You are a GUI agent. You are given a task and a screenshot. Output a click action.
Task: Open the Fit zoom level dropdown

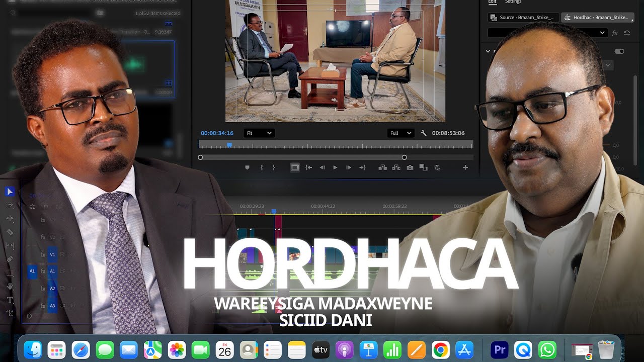click(259, 133)
